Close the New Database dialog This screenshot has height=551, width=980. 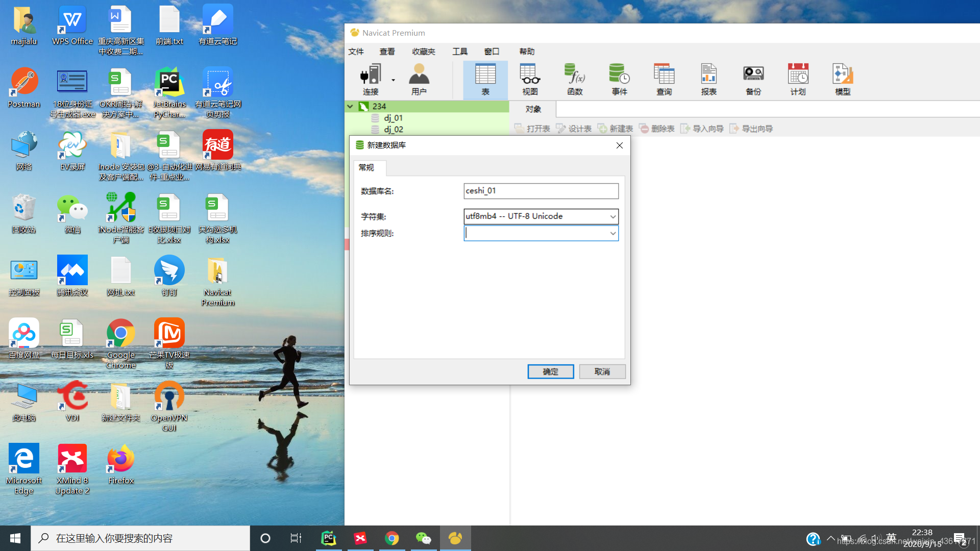tap(620, 145)
